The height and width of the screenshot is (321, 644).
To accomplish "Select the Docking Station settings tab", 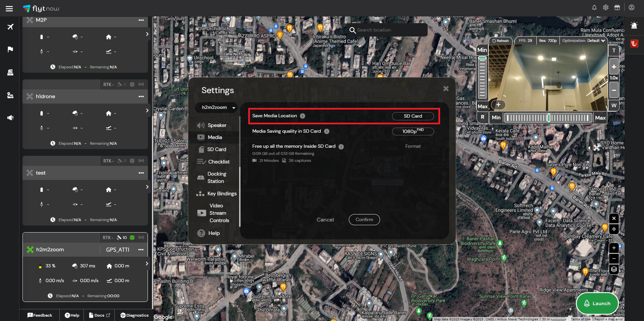I will coord(217,178).
